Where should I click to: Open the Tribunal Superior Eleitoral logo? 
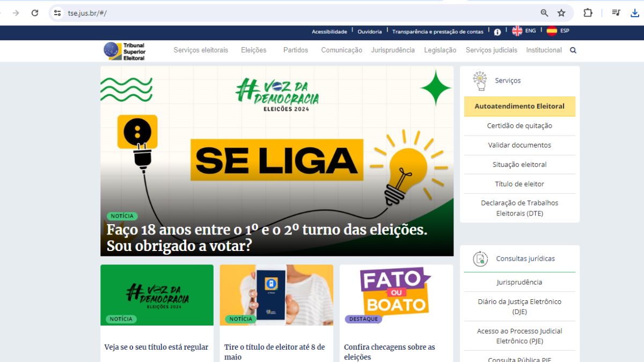click(125, 51)
